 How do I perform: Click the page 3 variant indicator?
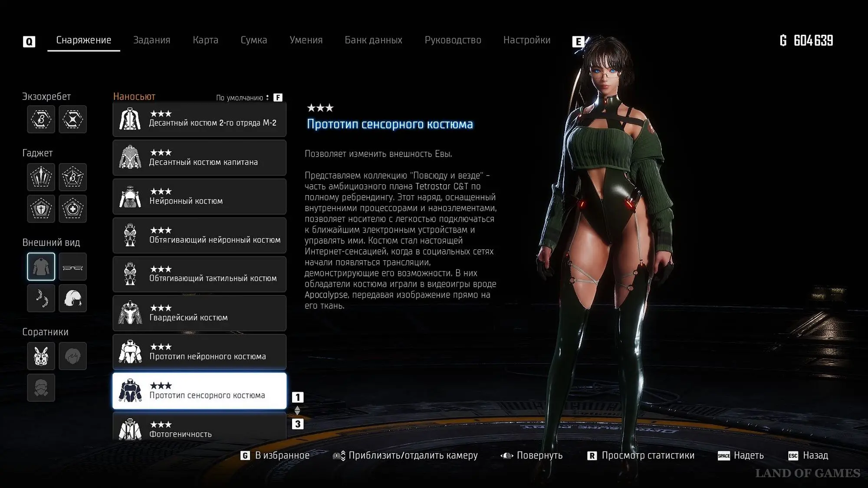pyautogui.click(x=298, y=424)
